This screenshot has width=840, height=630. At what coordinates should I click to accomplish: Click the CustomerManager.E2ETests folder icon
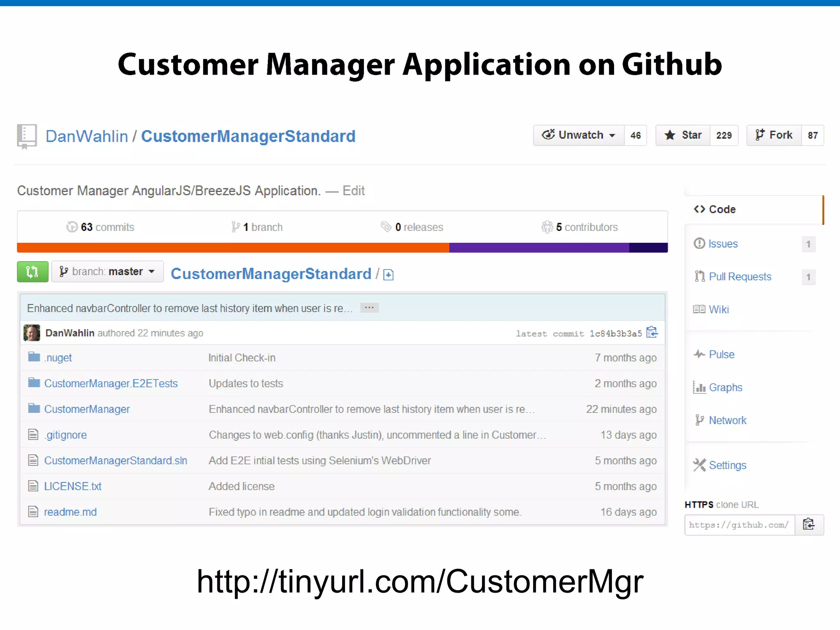pyautogui.click(x=34, y=383)
